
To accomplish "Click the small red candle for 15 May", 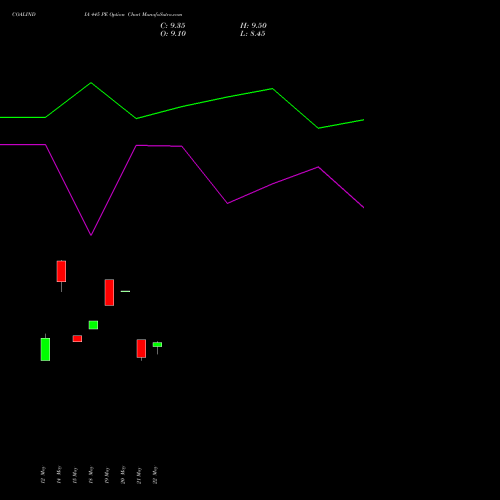I will (x=77, y=339).
